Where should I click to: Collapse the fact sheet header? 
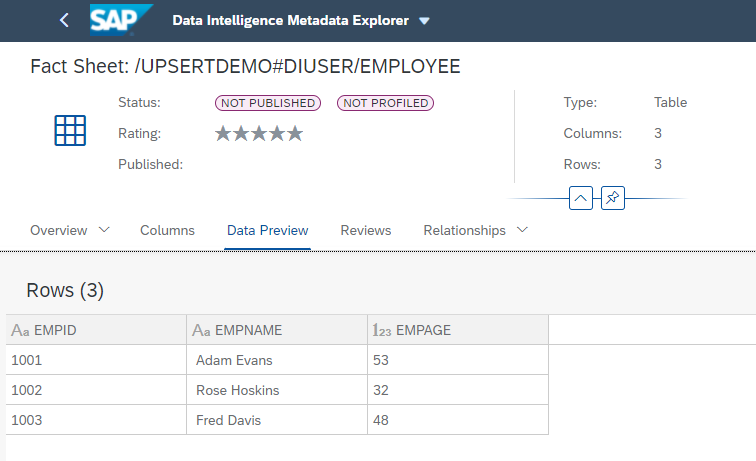tap(582, 198)
